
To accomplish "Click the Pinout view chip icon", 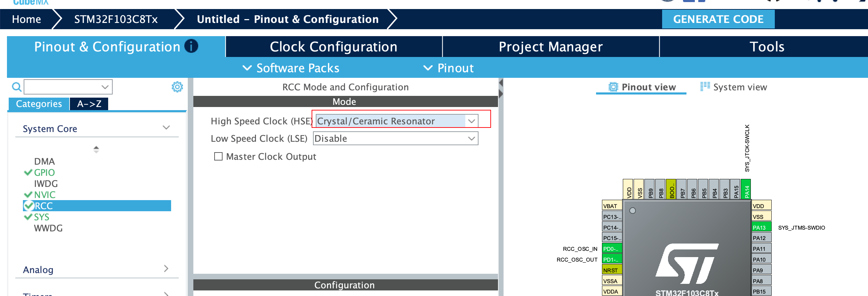I will point(613,87).
